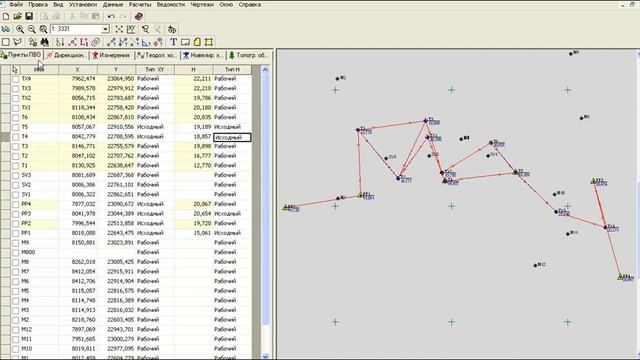Click the table scrollbar up arrow

pos(265,70)
